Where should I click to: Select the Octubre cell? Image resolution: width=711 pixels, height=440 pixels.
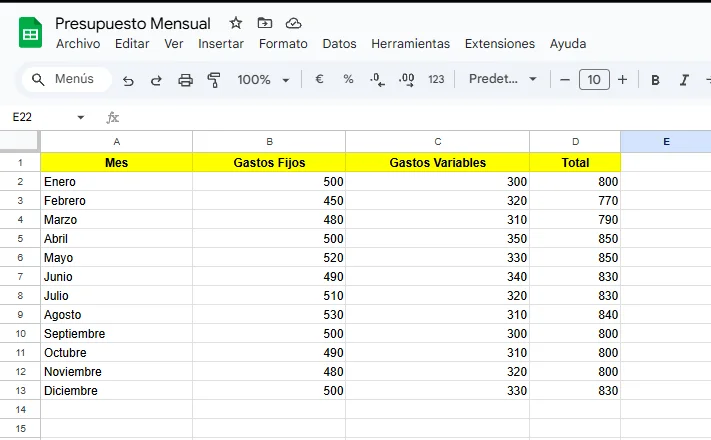click(117, 352)
